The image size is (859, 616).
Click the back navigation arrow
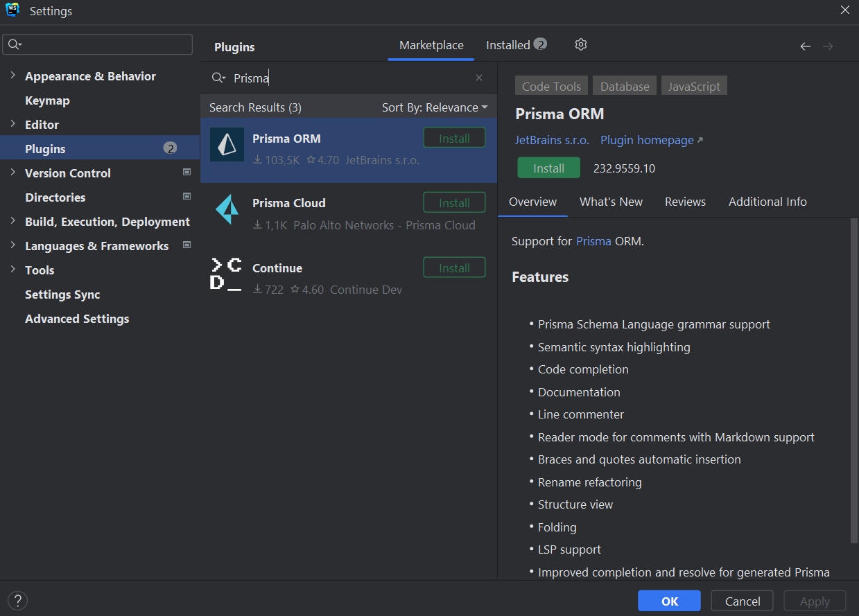[x=805, y=46]
